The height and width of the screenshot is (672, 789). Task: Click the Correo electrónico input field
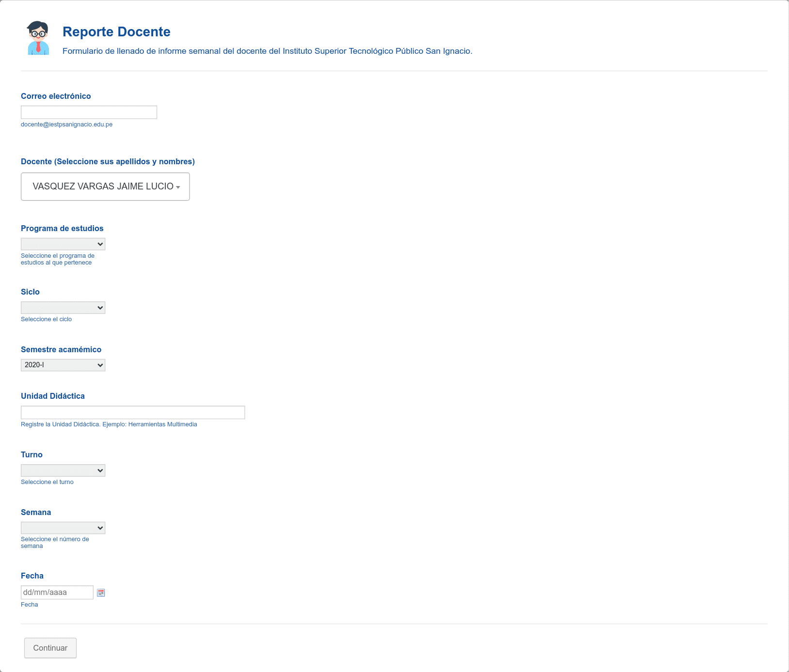pos(89,112)
